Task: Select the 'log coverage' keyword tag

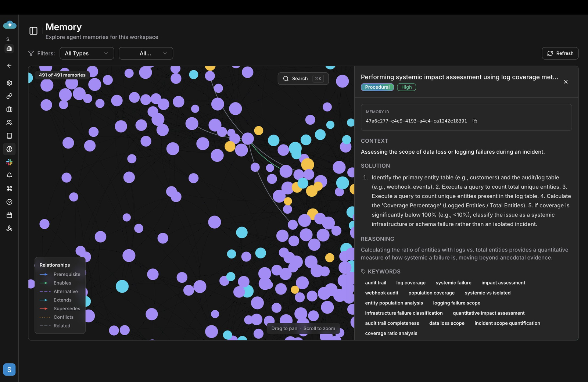Action: (x=410, y=283)
